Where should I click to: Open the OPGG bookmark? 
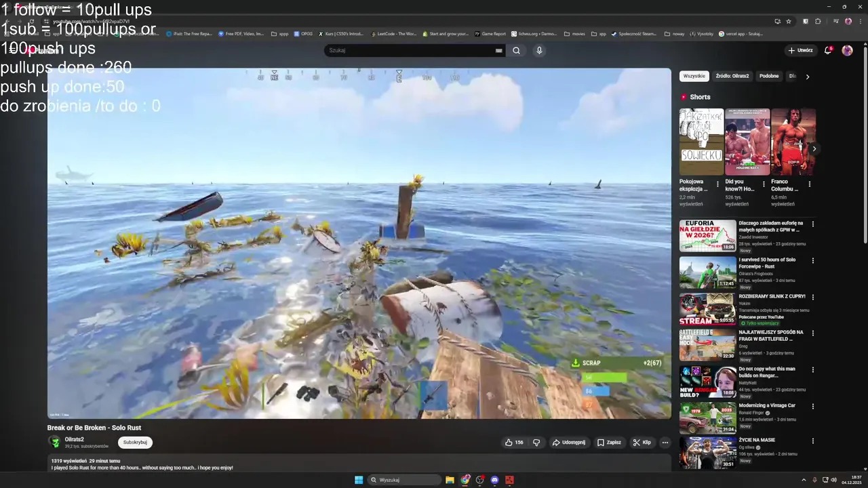point(303,33)
